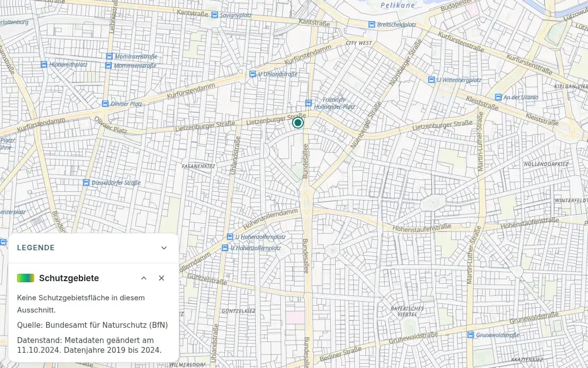
Task: Select the upper Mommsenstraße stop icon
Action: pyautogui.click(x=109, y=56)
